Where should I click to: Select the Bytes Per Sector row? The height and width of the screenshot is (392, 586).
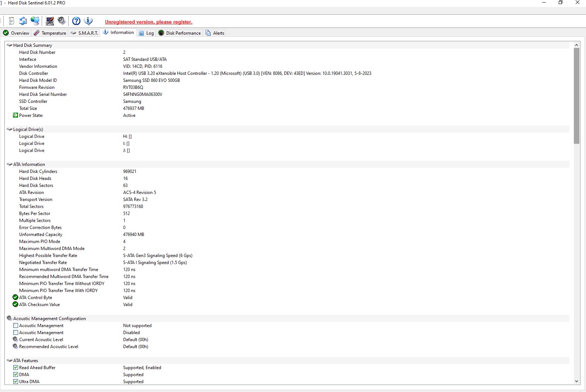[288, 214]
